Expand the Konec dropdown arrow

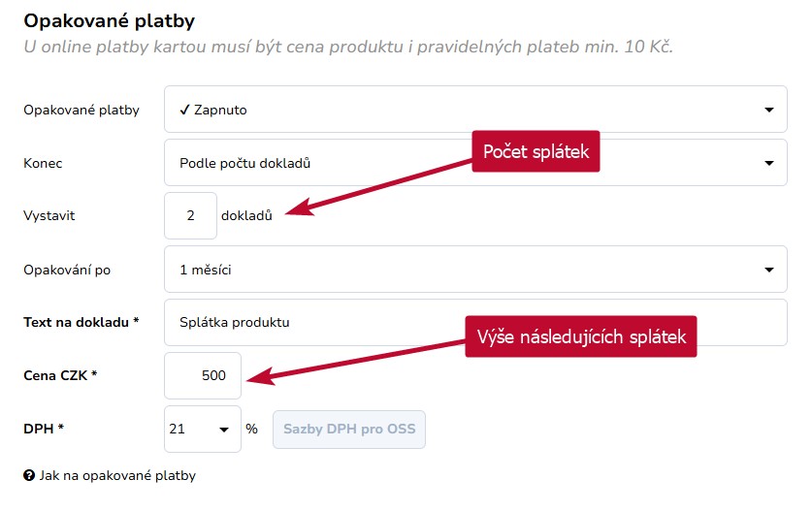[769, 163]
